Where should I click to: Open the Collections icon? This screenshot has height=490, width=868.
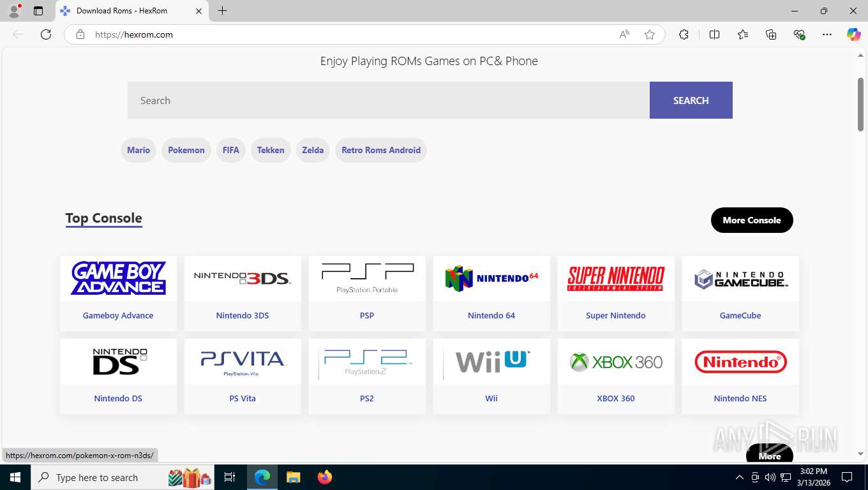[x=771, y=34]
